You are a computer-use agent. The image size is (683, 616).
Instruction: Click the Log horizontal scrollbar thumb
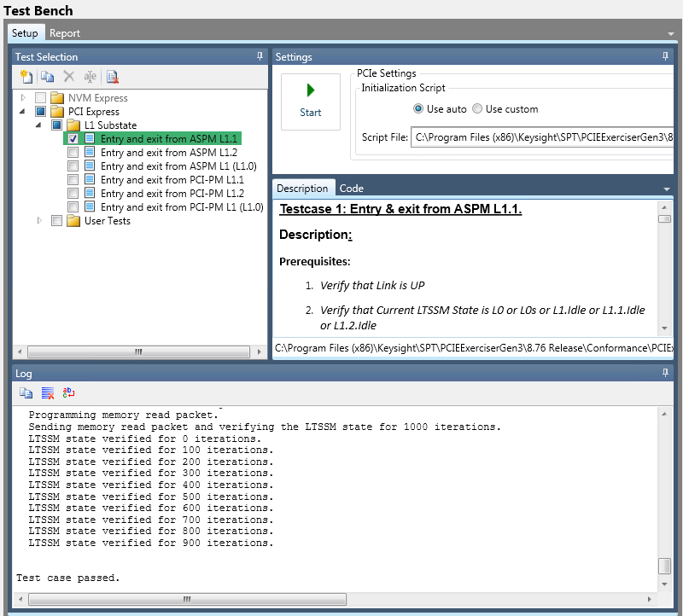click(186, 600)
